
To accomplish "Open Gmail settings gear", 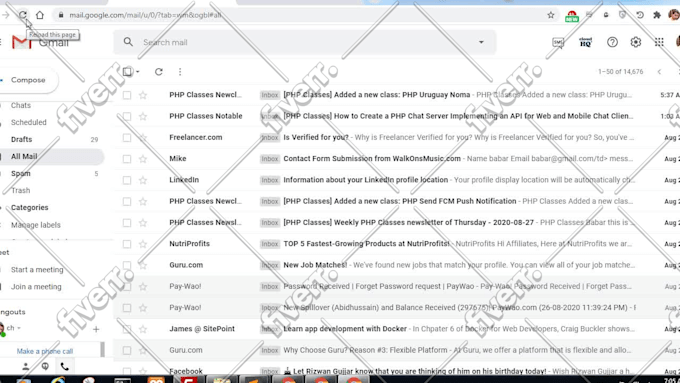I will point(636,42).
